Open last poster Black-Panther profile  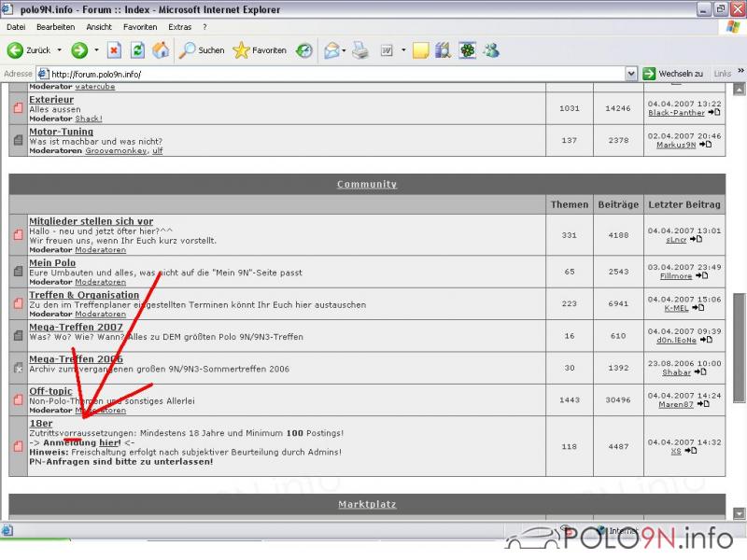676,113
